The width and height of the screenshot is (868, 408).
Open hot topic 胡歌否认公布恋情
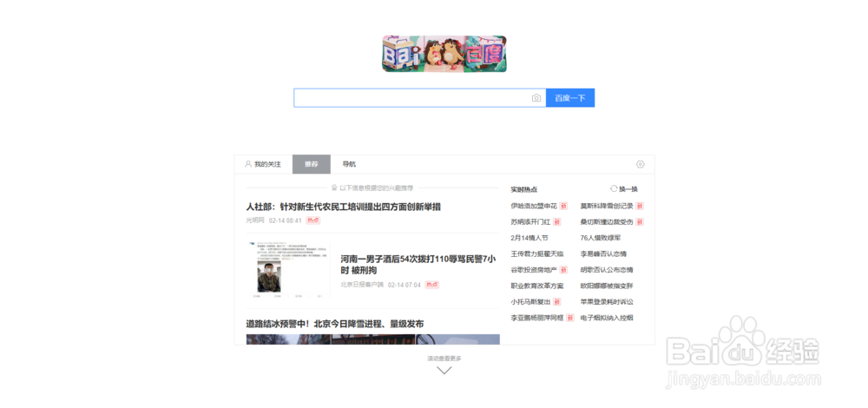(x=606, y=270)
